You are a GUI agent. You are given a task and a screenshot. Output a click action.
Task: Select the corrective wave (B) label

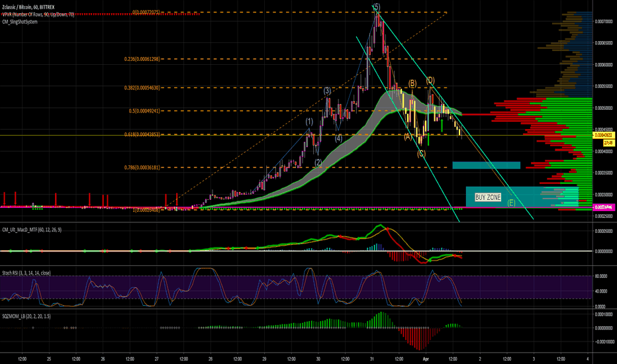[412, 83]
